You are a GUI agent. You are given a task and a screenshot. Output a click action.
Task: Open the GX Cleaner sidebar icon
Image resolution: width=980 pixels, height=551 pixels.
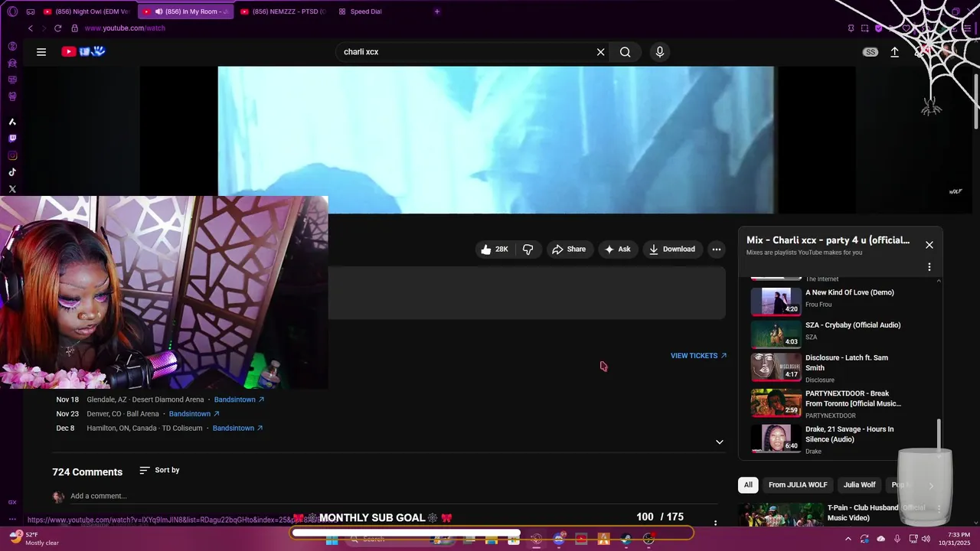[12, 63]
